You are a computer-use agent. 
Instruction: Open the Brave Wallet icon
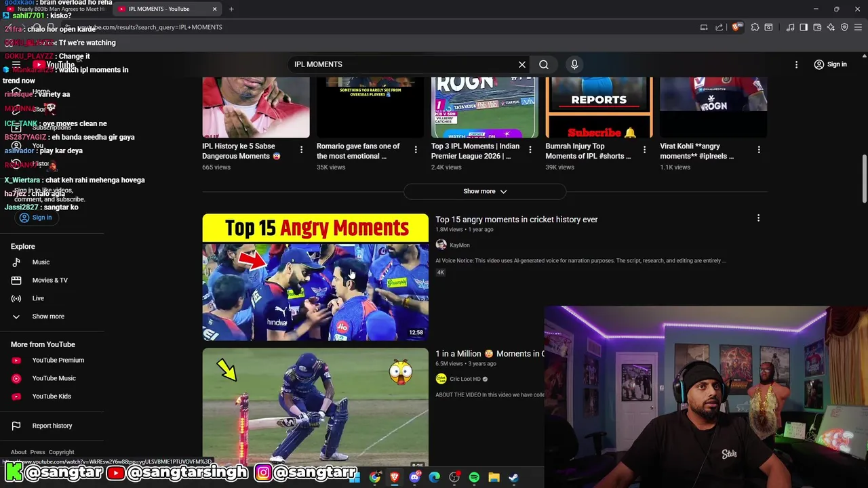point(817,27)
